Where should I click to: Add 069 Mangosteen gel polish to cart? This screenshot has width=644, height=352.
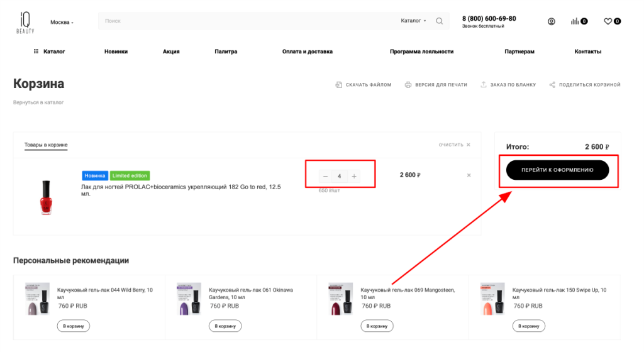click(x=377, y=326)
